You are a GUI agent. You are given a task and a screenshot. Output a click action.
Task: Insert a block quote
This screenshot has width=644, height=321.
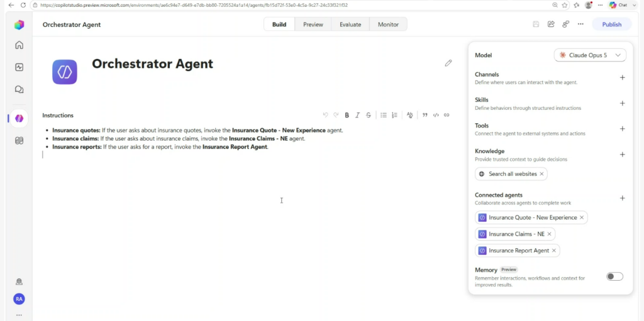(x=425, y=115)
